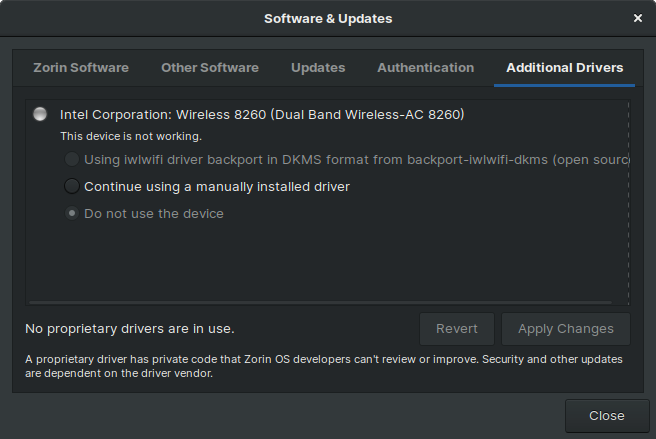This screenshot has height=439, width=656.
Task: Click the empty area of the driver list
Action: [x=320, y=260]
